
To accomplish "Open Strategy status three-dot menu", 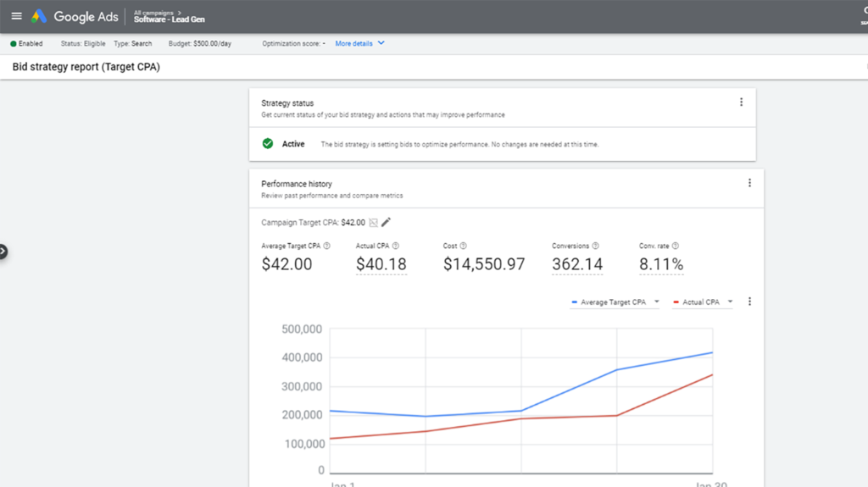I will click(x=741, y=102).
